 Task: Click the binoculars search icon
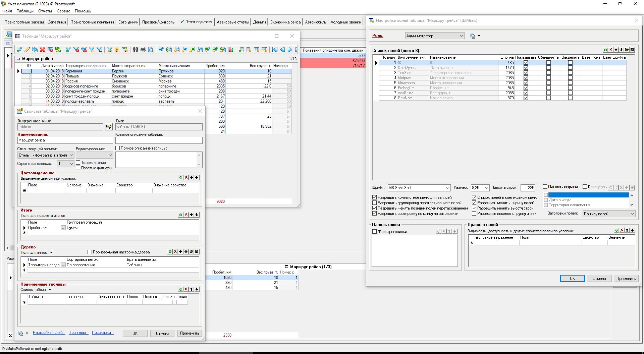[136, 50]
